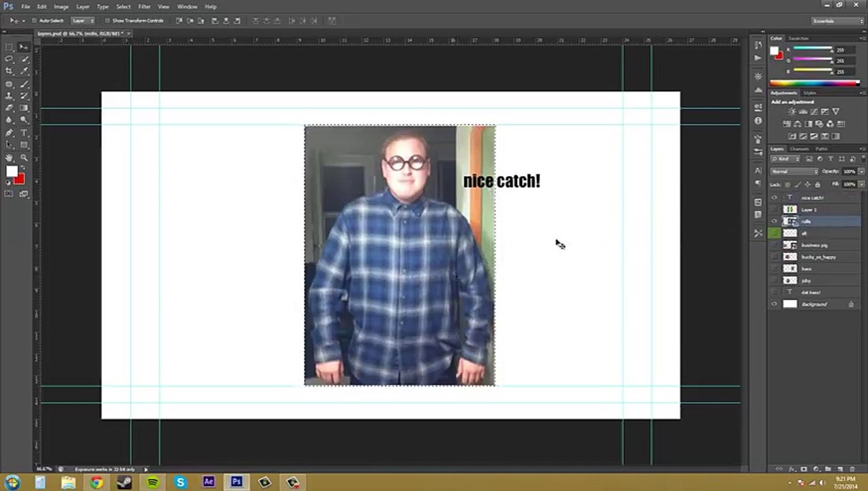Select the Brush tool
868x491 pixels.
click(25, 84)
